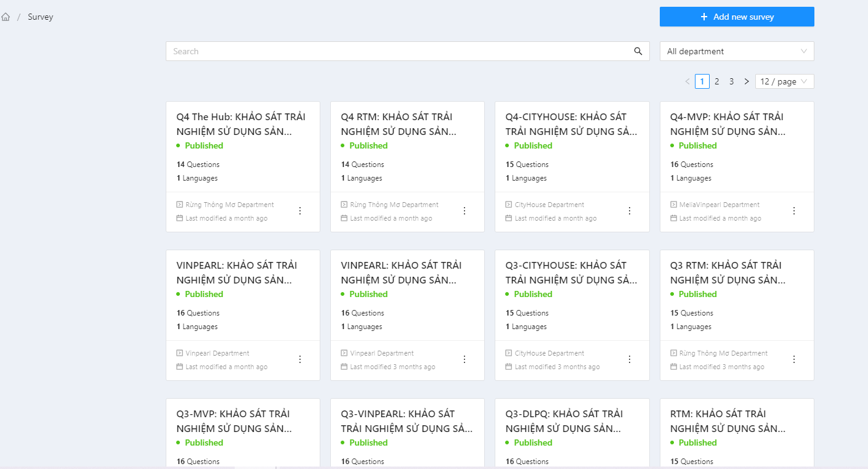
Task: Click the home icon in breadcrumb
Action: 6,17
